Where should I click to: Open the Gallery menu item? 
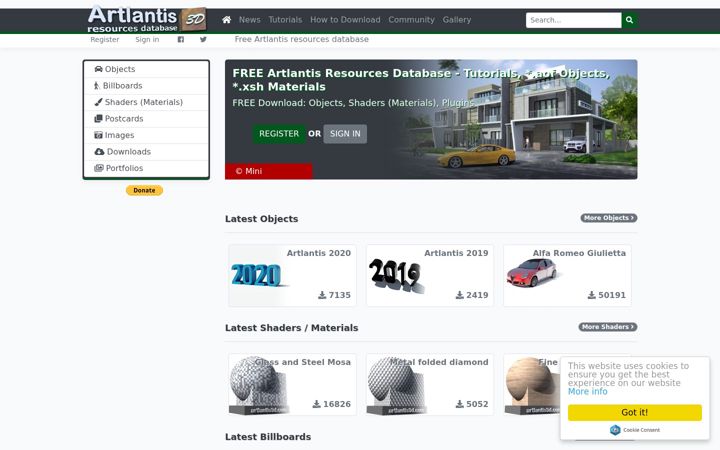pyautogui.click(x=457, y=20)
